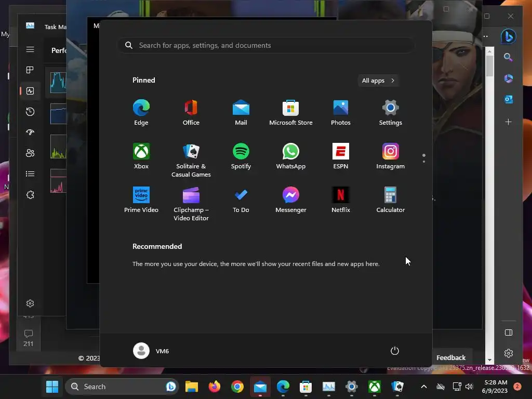Open the Photos app
The width and height of the screenshot is (532, 399).
[x=341, y=113]
